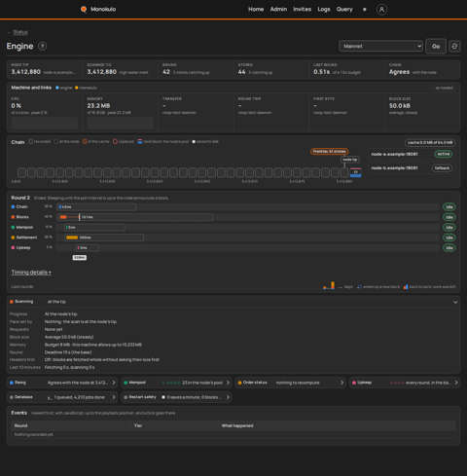The image size is (467, 476).
Task: Open Restart safety card chevron arrow
Action: [228, 397]
